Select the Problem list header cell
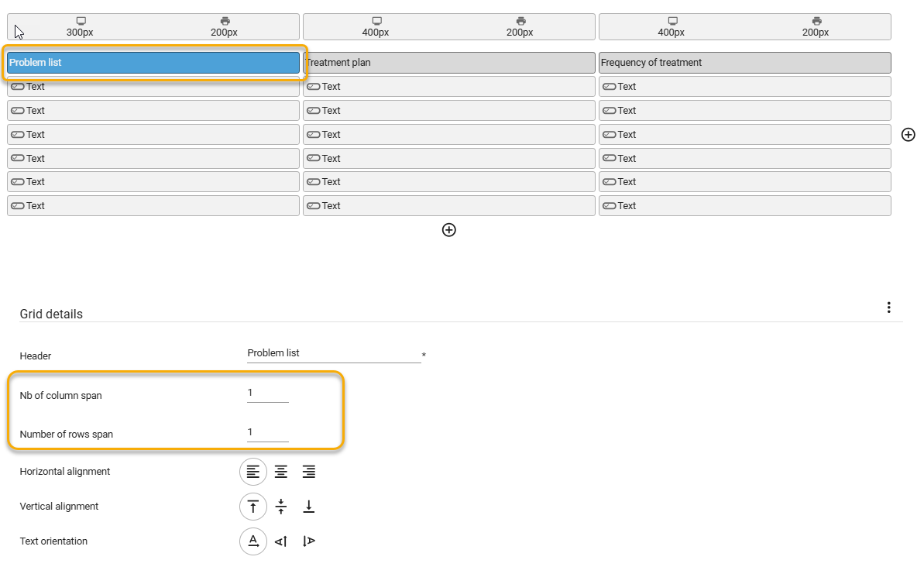This screenshot has width=924, height=567. 153,63
